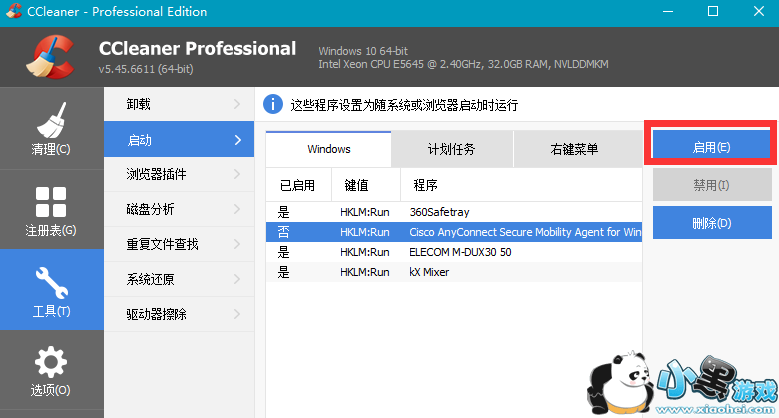This screenshot has height=418, width=779.
Task: Click 是 status in 360Safetray row
Action: point(283,212)
